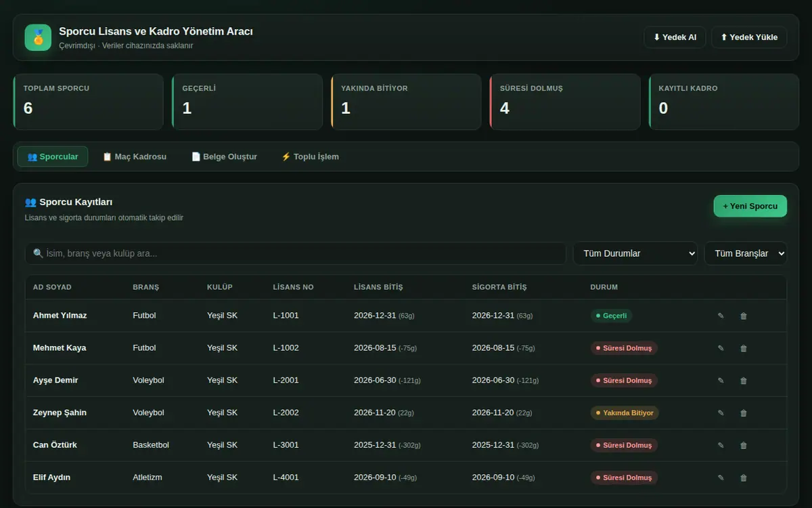Focus the athlete search field
The image size is (812, 508).
296,253
